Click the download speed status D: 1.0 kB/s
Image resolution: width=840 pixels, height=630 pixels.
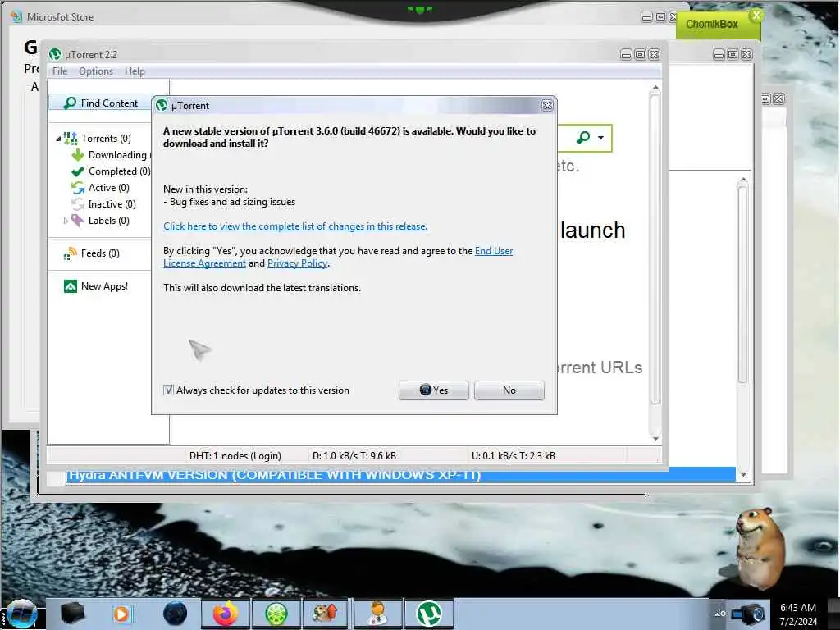354,456
